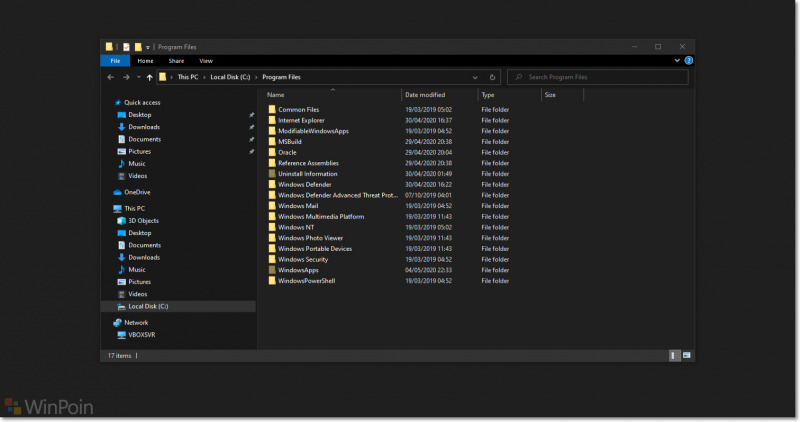This screenshot has height=422, width=800.
Task: Select the Windows Photo Viewer folder icon
Action: (272, 238)
